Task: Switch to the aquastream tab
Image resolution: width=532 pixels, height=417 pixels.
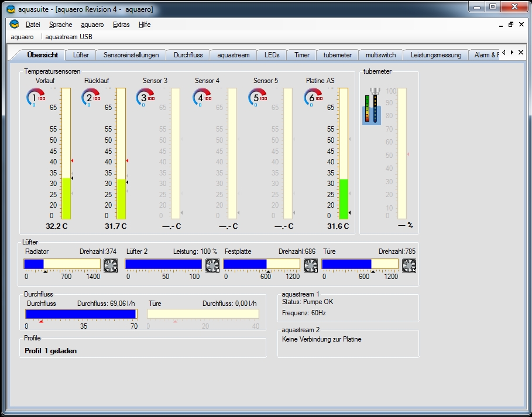Action: 234,55
